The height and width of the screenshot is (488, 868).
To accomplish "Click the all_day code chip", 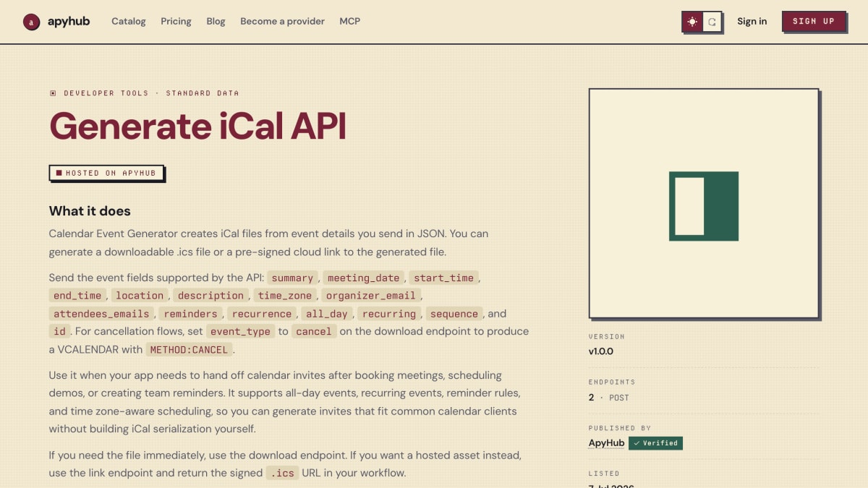I will 327,314.
